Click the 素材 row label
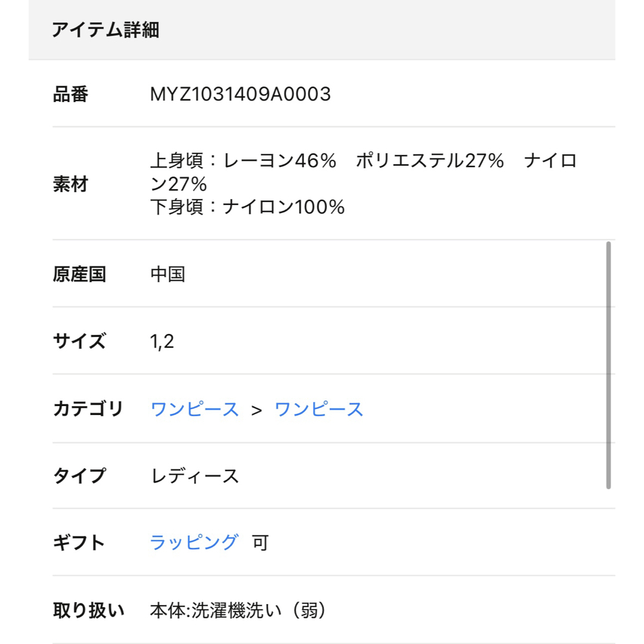The image size is (644, 644). pos(70,184)
